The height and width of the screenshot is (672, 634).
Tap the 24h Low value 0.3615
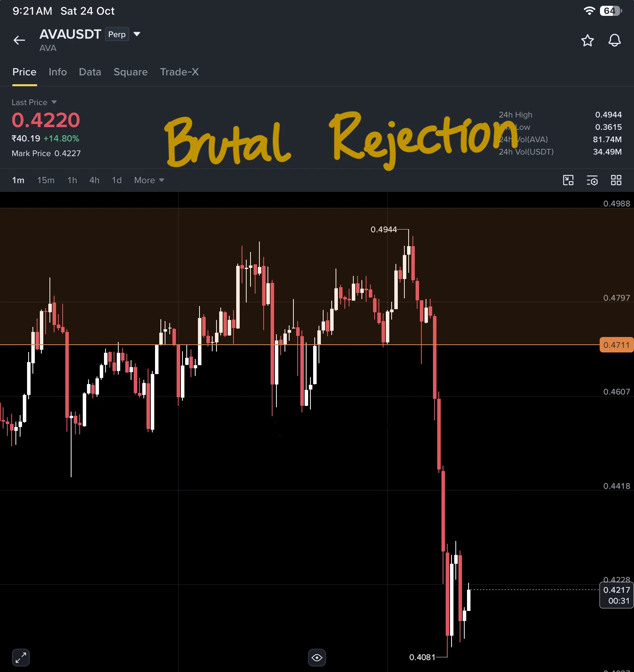(x=608, y=127)
